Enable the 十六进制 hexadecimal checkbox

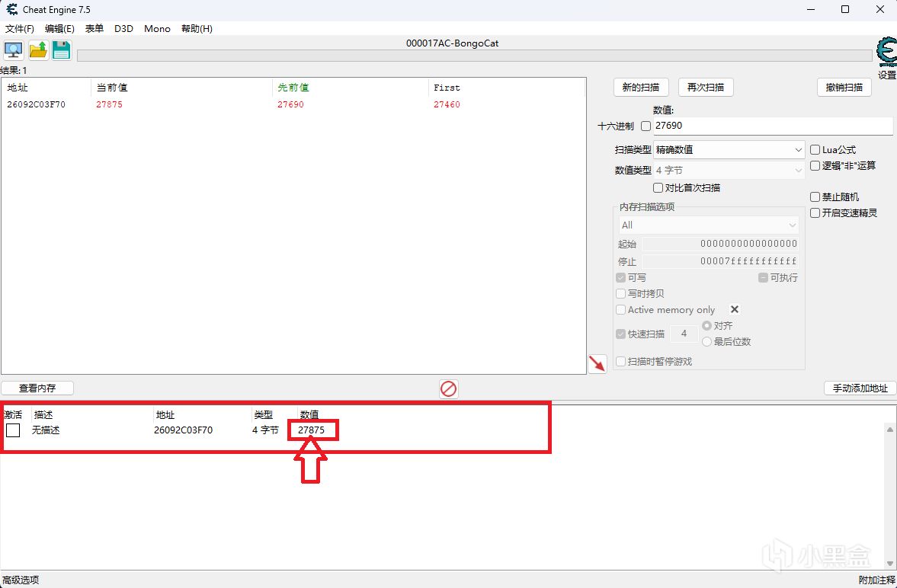pyautogui.click(x=646, y=126)
